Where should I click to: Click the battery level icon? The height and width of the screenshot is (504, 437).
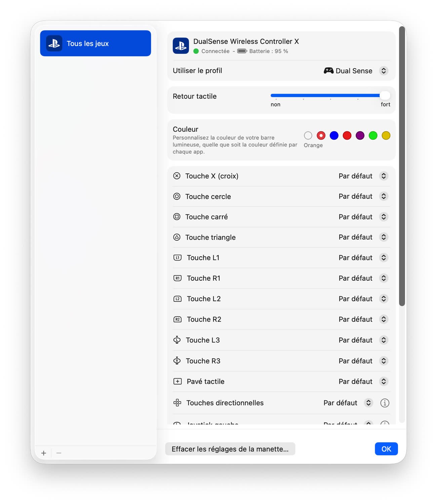pos(242,51)
